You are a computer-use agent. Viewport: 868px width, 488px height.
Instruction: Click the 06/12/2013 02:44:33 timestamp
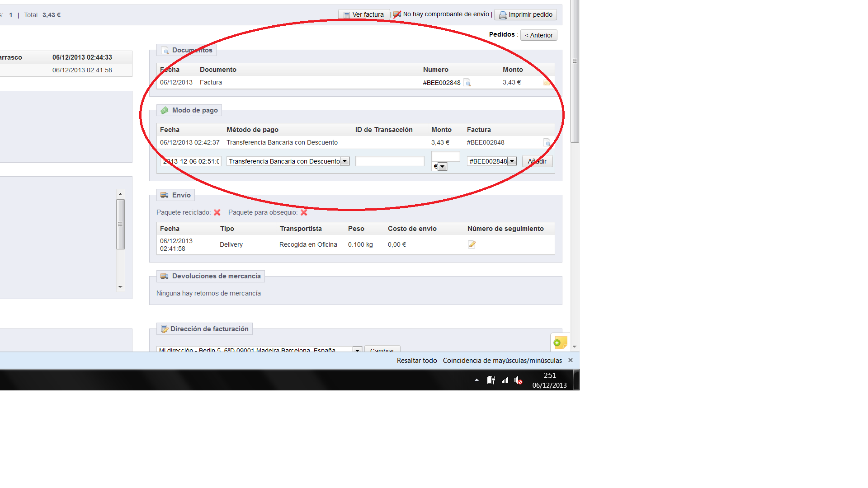(82, 57)
